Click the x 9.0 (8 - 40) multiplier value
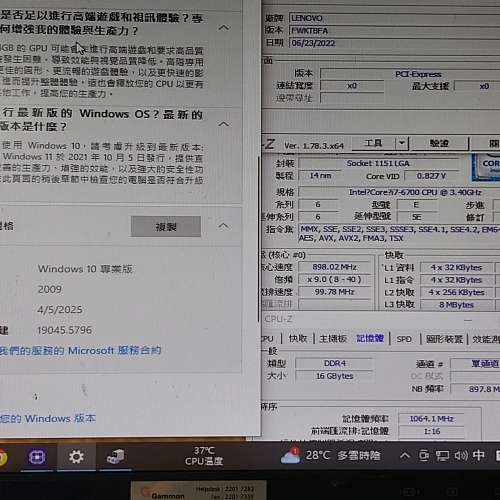 (x=335, y=279)
